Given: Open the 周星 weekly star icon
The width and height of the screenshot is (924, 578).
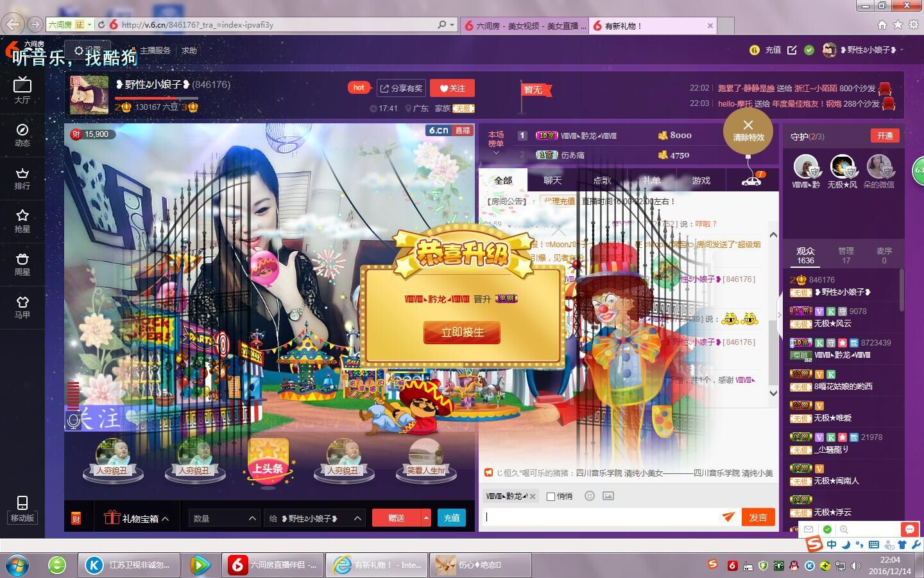Looking at the screenshot, I should (x=22, y=264).
